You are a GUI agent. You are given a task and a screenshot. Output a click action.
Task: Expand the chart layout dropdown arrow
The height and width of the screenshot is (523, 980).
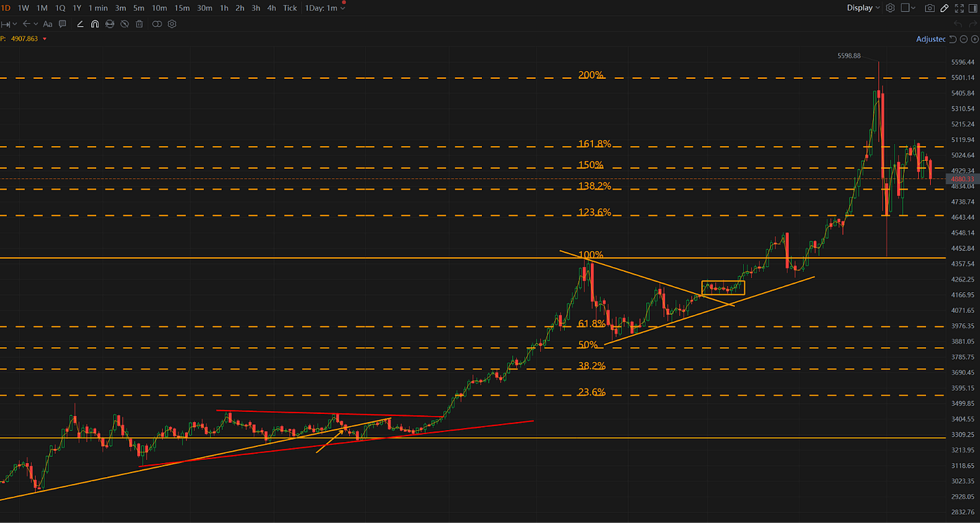[914, 8]
